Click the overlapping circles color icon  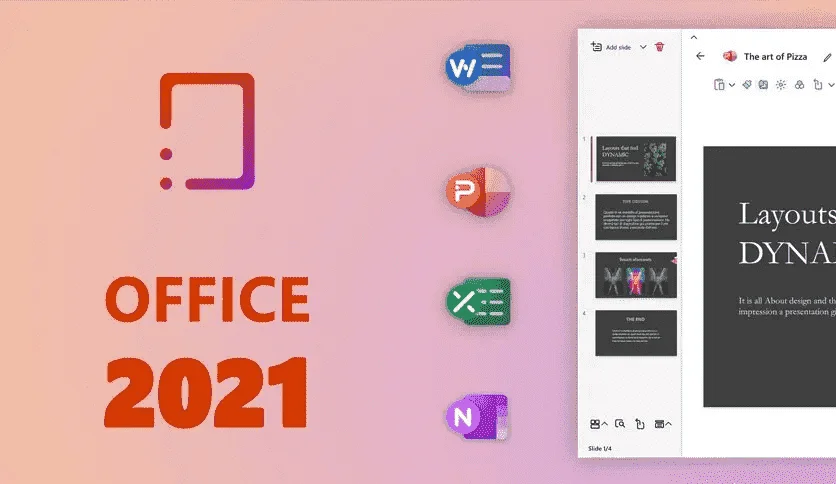tap(799, 85)
